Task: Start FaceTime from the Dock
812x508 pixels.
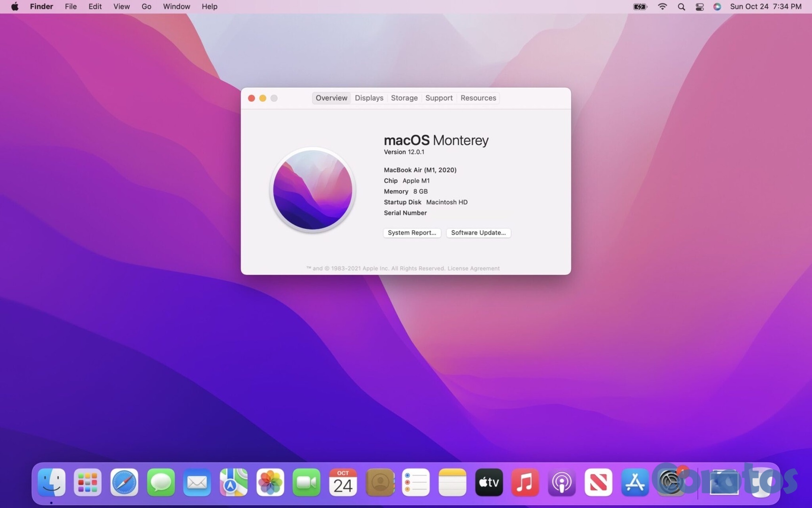Action: tap(306, 482)
